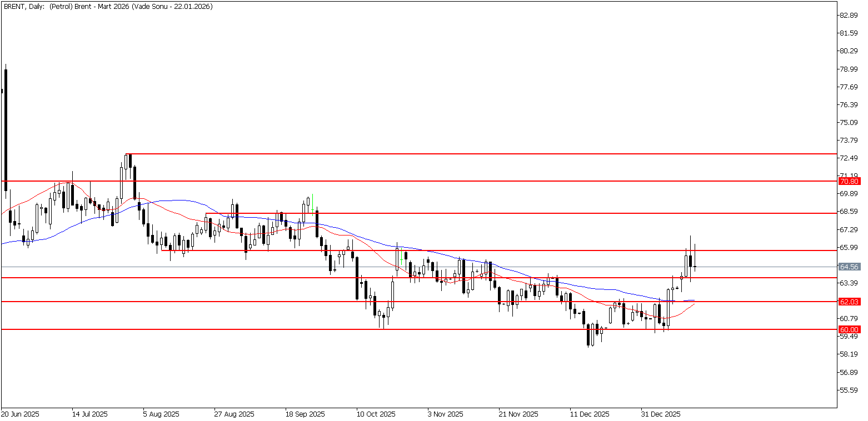Image resolution: width=868 pixels, height=421 pixels.
Task: Click the 18 Sep 2025 date label
Action: pyautogui.click(x=305, y=414)
